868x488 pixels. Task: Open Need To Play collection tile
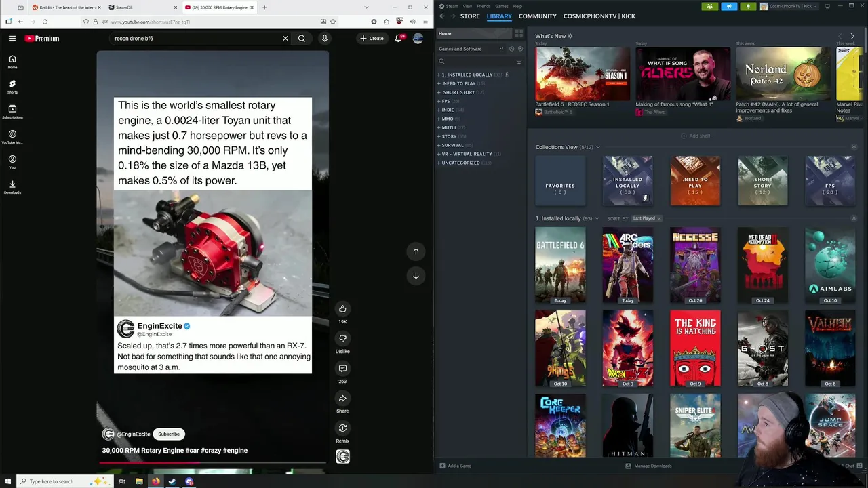695,180
